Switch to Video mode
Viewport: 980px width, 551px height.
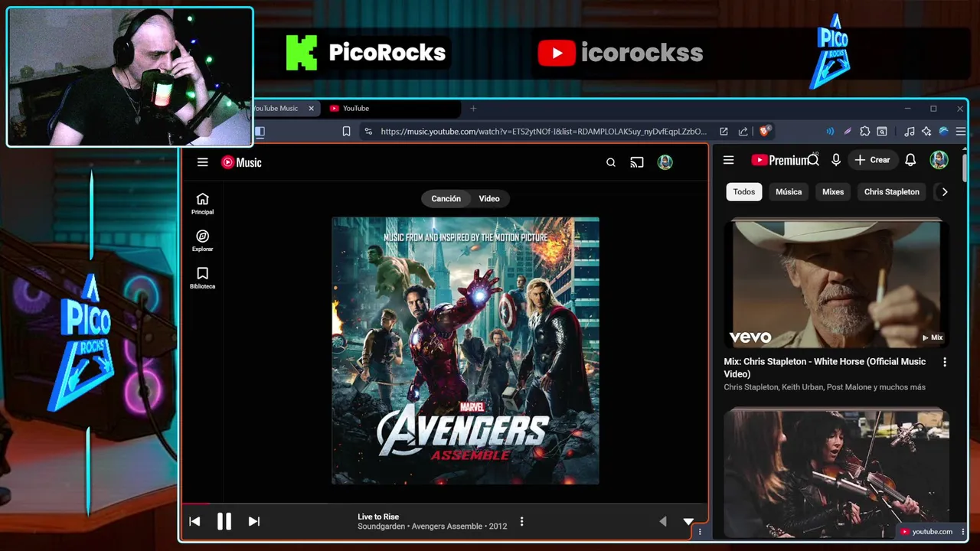(x=489, y=199)
